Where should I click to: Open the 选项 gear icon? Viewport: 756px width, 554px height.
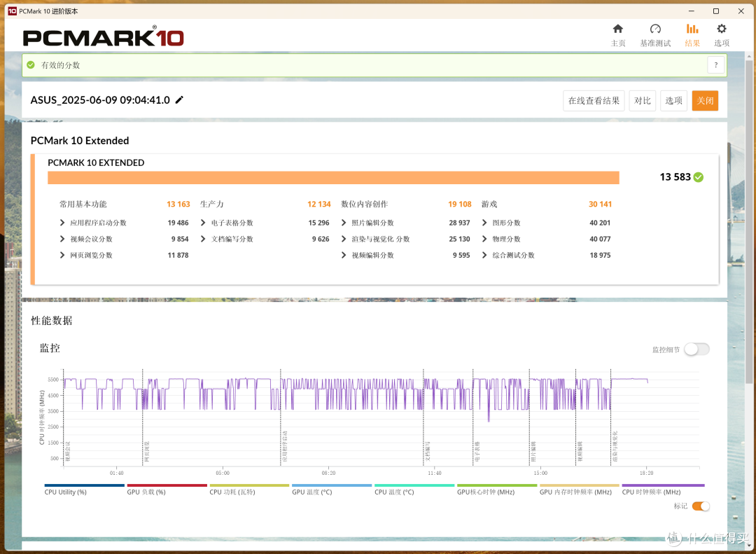pyautogui.click(x=721, y=29)
